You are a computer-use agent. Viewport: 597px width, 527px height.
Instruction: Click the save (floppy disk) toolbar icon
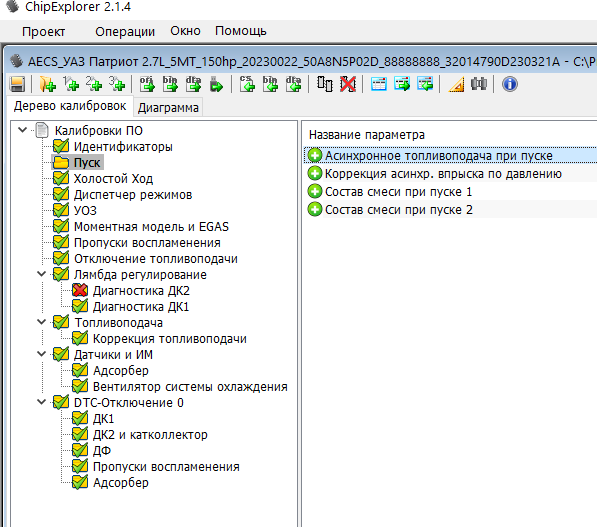point(17,84)
